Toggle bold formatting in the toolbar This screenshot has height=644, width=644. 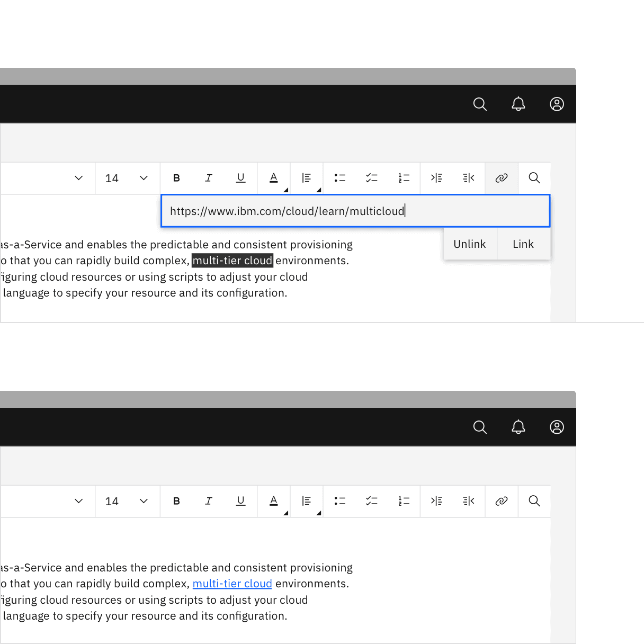pos(176,178)
